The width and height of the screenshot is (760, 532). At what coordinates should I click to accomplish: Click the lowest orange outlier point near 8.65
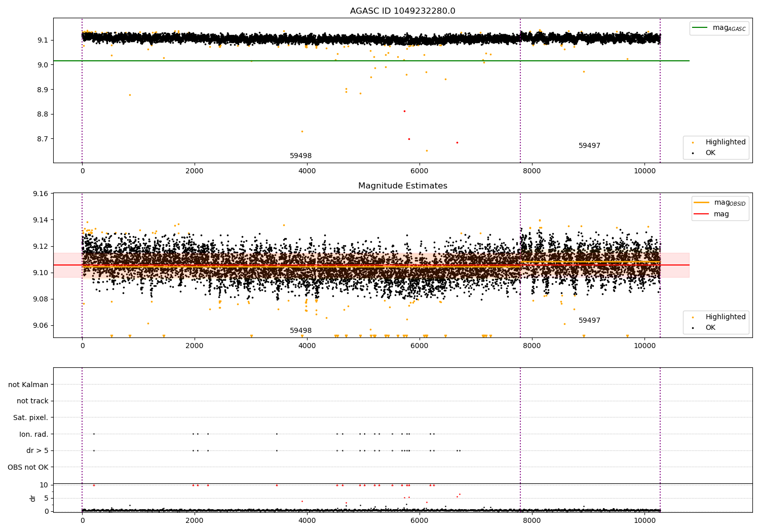pyautogui.click(x=427, y=150)
